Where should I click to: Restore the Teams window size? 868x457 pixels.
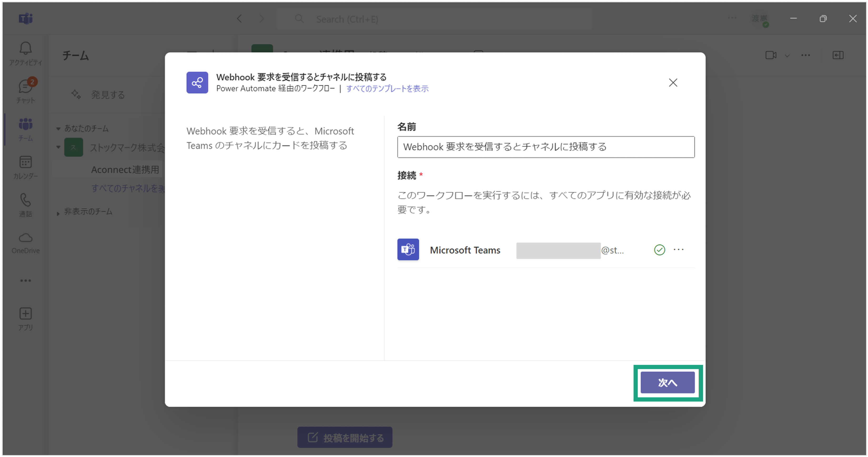tap(823, 18)
